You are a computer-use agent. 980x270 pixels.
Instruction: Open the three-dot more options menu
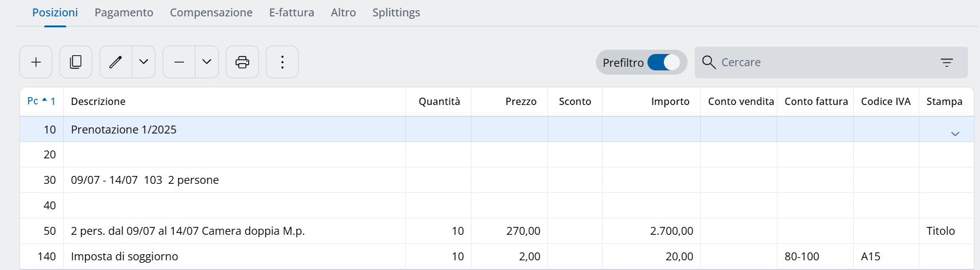click(282, 62)
